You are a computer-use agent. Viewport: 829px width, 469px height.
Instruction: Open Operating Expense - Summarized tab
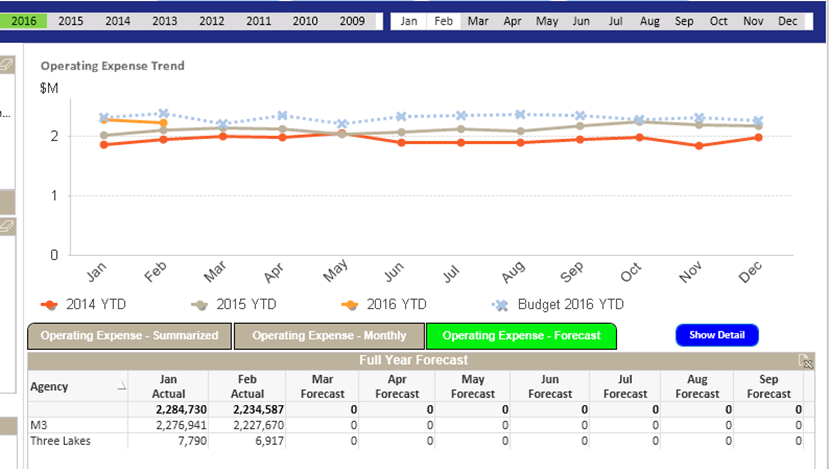tap(129, 336)
